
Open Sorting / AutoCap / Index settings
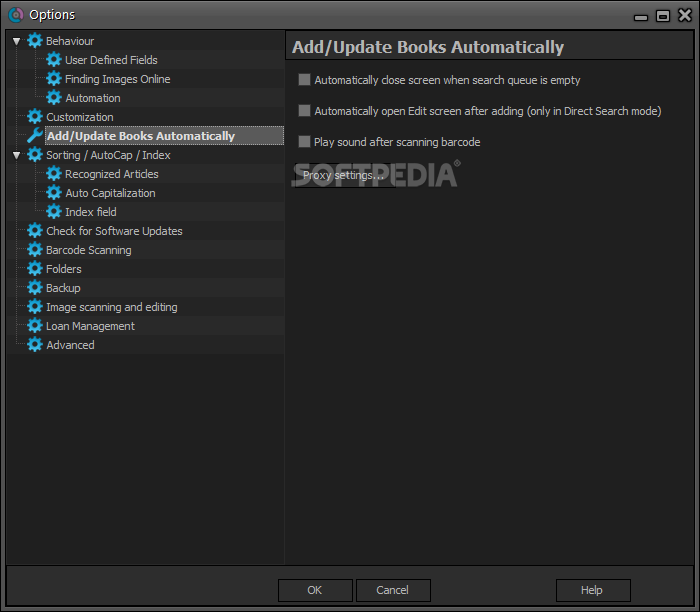pos(108,155)
